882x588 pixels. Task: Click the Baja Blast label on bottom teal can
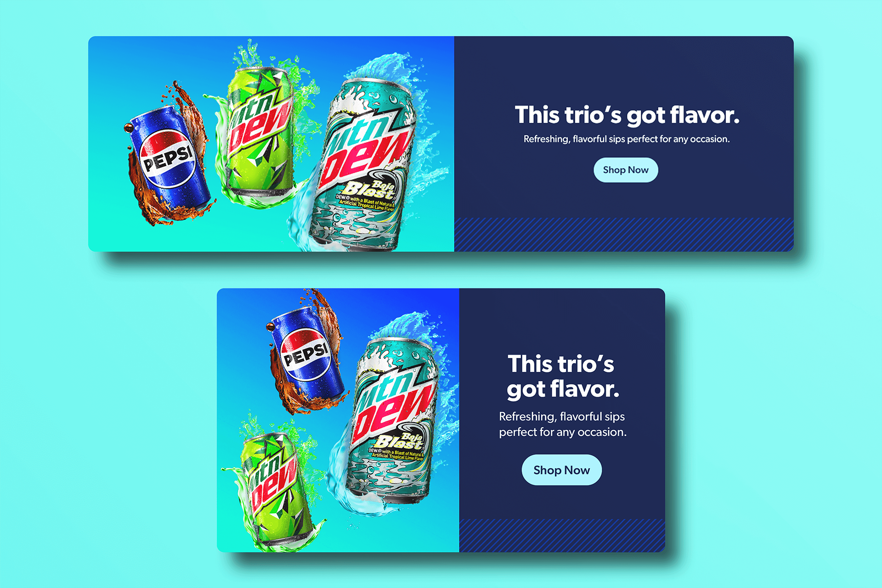[x=400, y=441]
